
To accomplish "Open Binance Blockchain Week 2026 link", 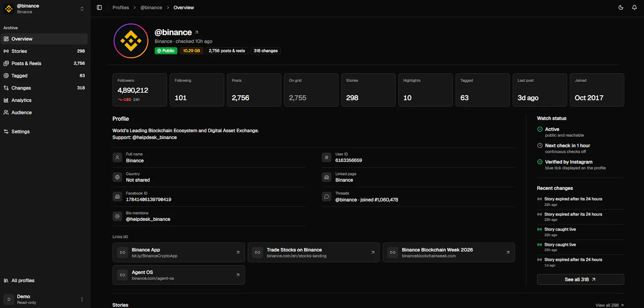I will click(449, 253).
